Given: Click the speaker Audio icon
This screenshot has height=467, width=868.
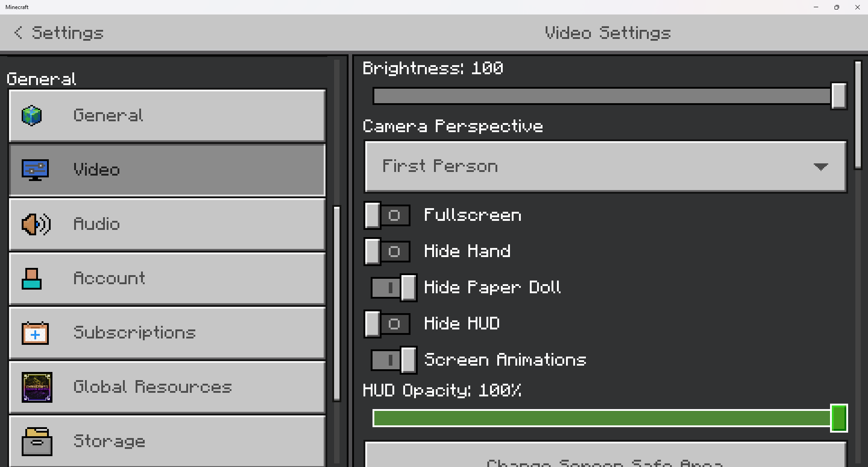Looking at the screenshot, I should coord(36,224).
